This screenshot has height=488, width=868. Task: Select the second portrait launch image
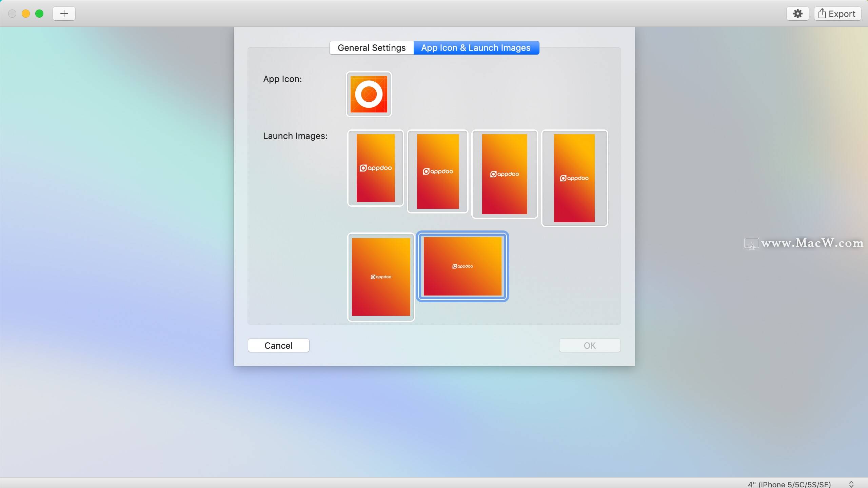click(437, 172)
